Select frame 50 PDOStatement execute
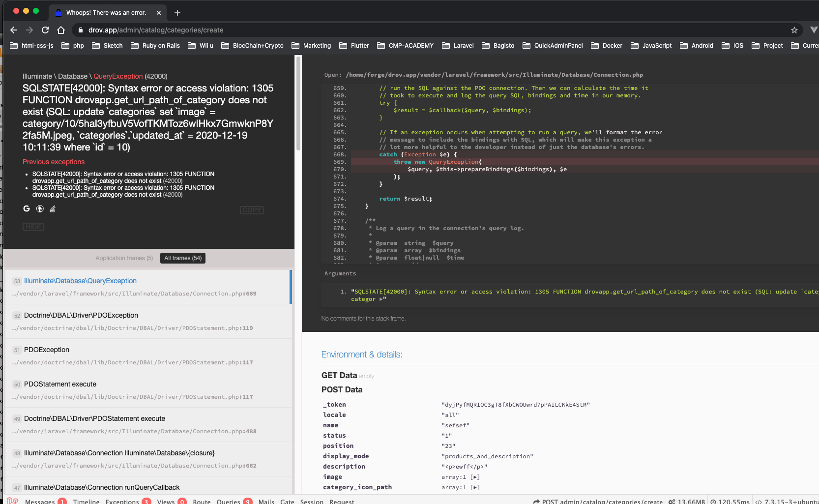 [147, 390]
